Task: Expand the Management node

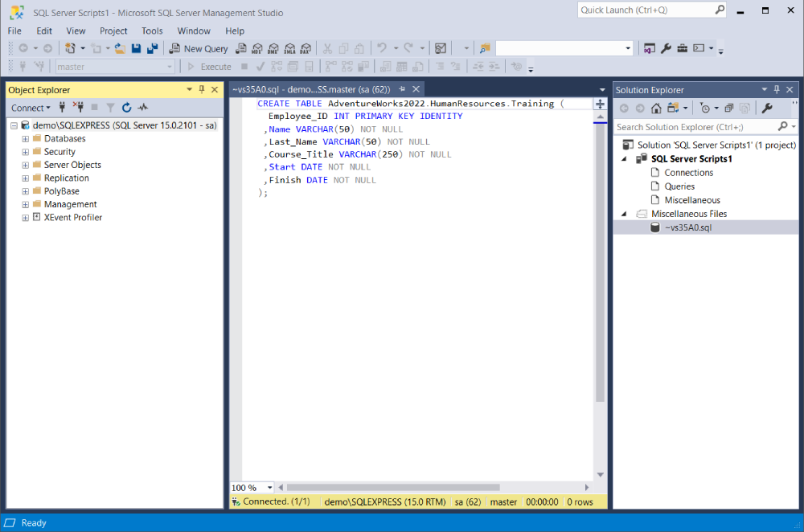Action: click(25, 204)
